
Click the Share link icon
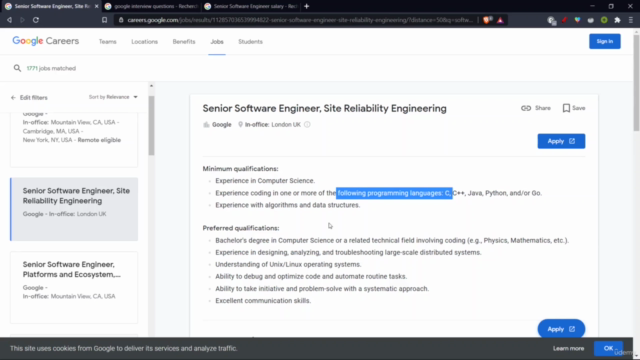pyautogui.click(x=526, y=108)
